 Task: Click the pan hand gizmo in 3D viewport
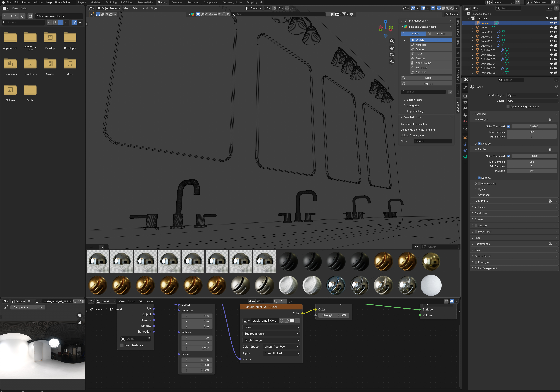[392, 48]
